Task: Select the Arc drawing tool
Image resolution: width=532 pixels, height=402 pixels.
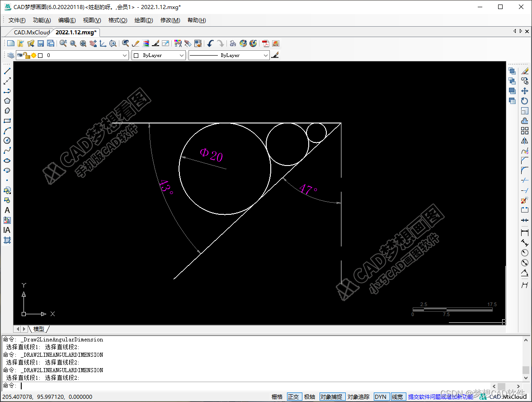Action: coord(7,131)
